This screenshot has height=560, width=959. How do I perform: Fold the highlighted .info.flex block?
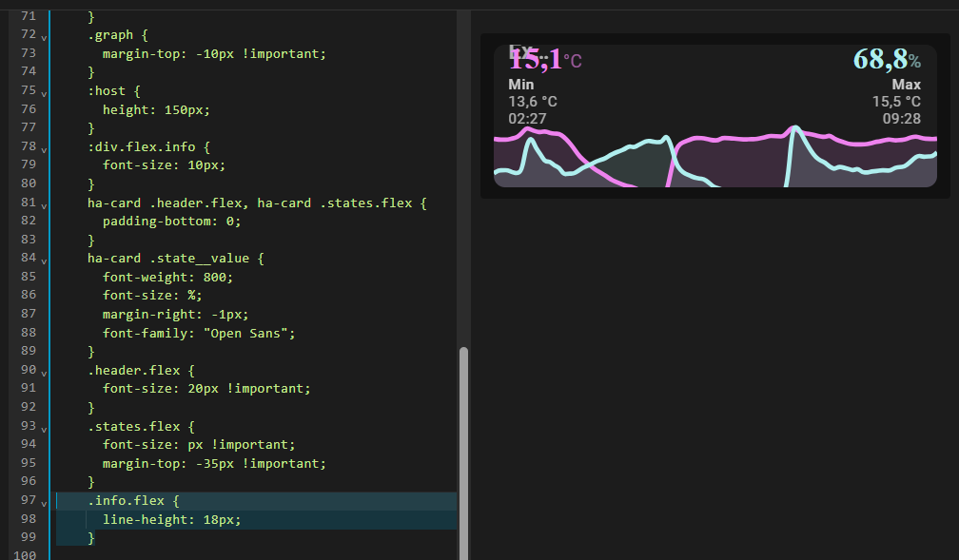click(44, 502)
